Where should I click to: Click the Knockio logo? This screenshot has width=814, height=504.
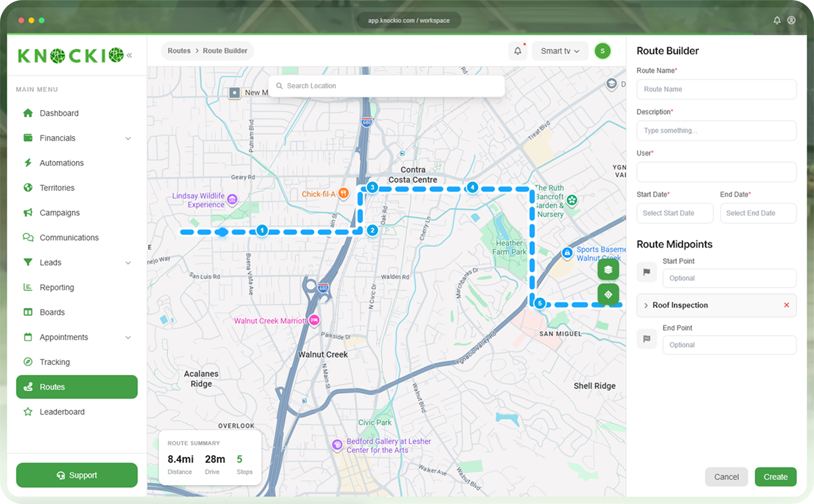coord(71,55)
